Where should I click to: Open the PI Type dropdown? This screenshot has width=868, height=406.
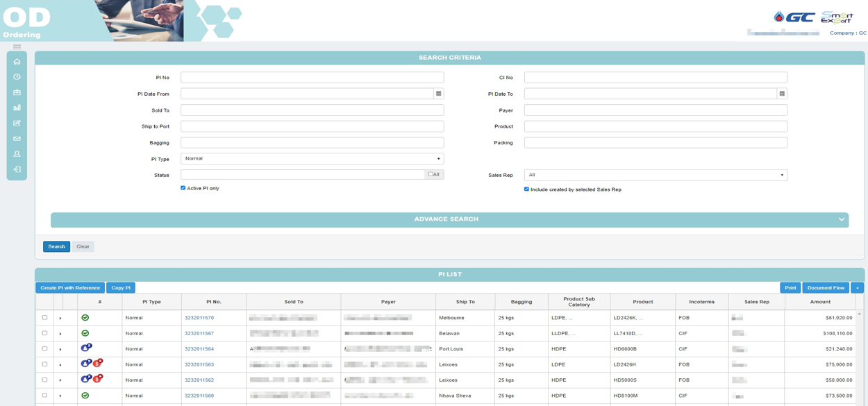[312, 159]
